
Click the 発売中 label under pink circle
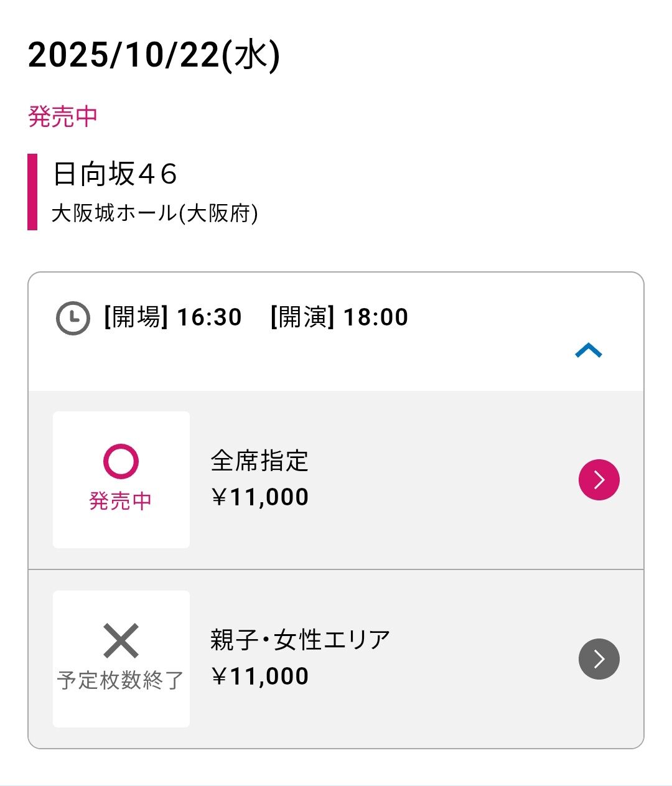(x=121, y=501)
